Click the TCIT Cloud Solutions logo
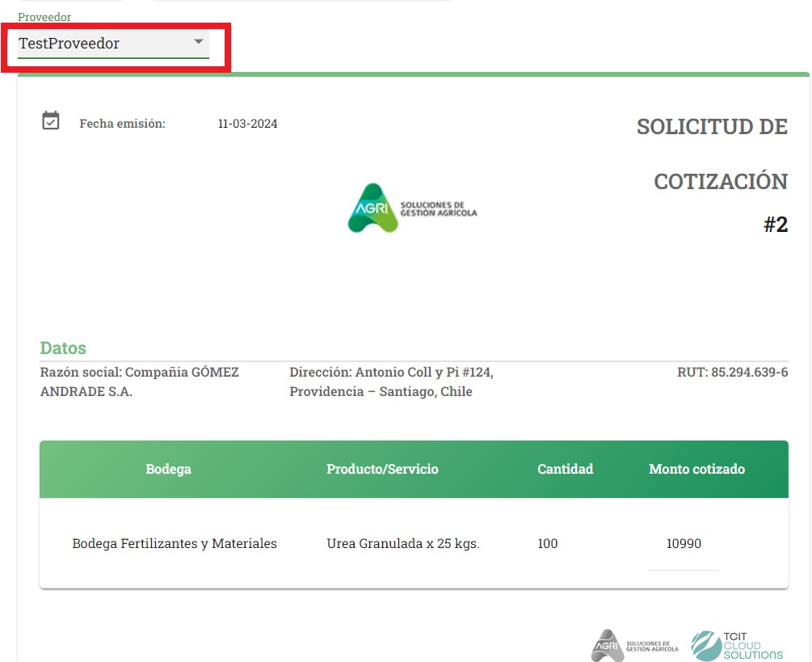This screenshot has width=812, height=662. (x=737, y=645)
